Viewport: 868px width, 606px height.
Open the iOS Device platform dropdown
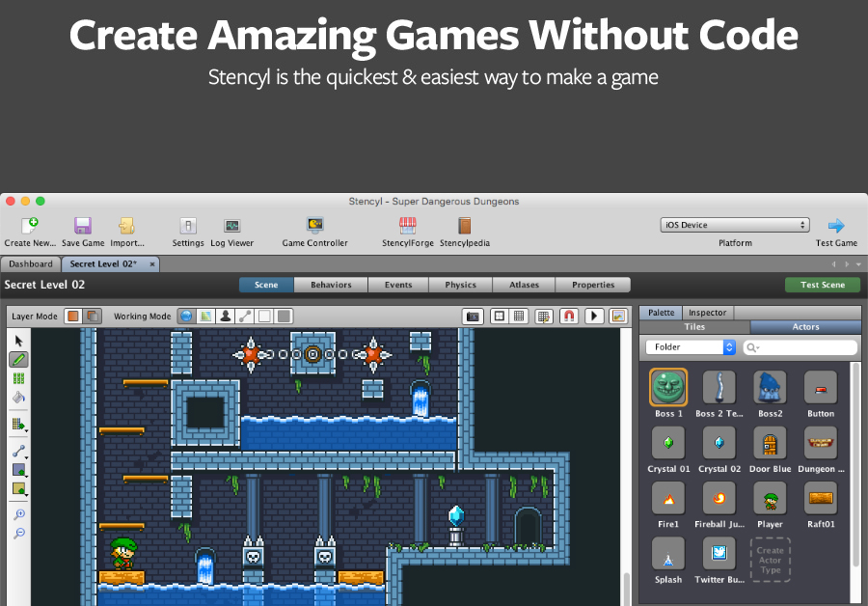735,224
